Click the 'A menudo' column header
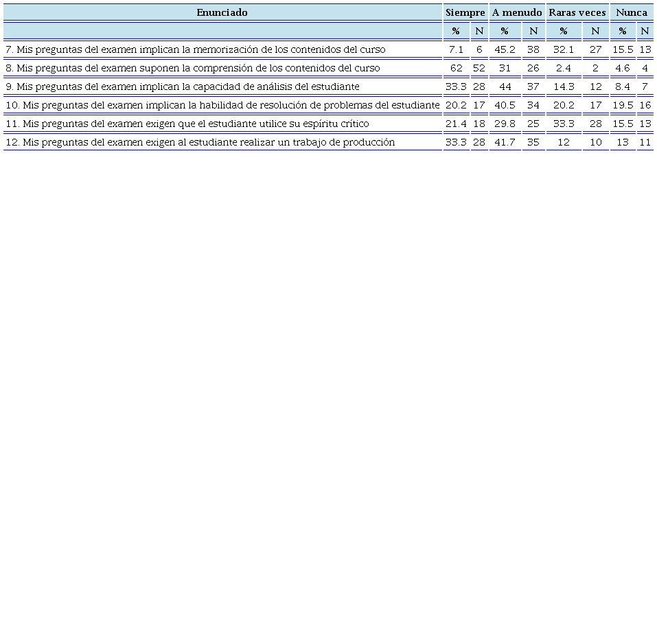Screen dimensions: 657x644 517,12
